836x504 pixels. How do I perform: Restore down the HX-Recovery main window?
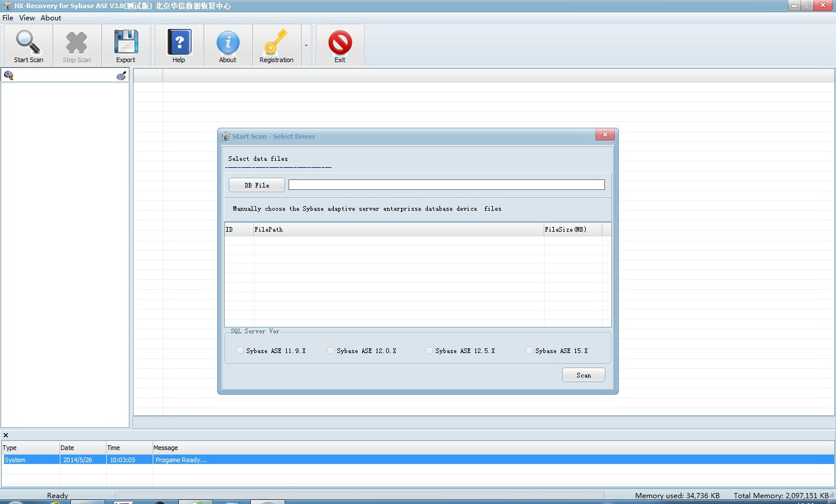coord(808,6)
